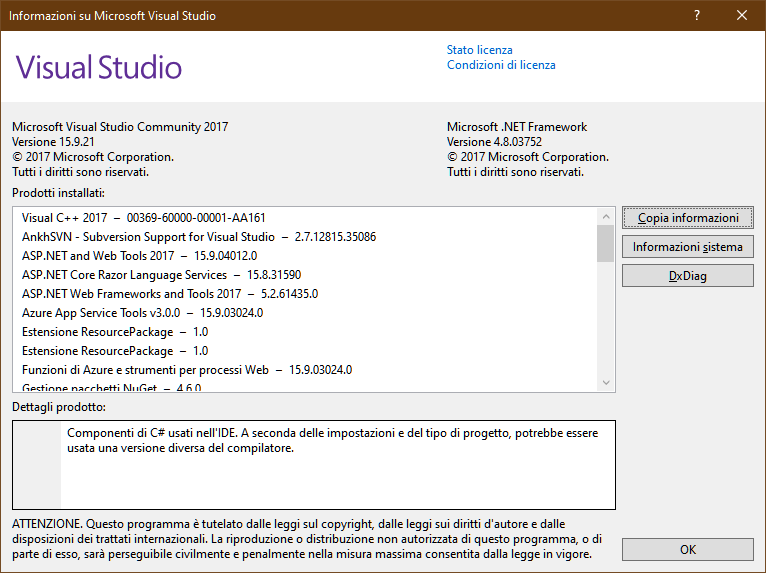The image size is (766, 573).
Task: Close the Visual Studio info dialog
Action: pyautogui.click(x=742, y=15)
